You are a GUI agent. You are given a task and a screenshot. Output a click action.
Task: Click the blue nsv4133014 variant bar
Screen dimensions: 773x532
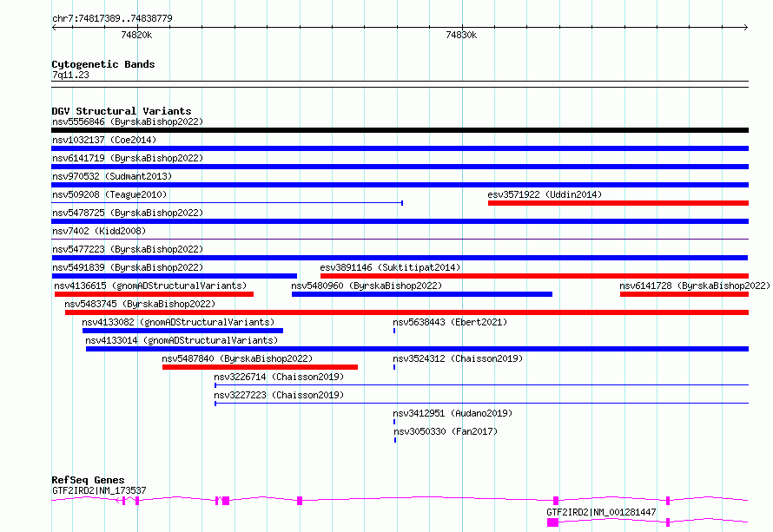[417, 349]
